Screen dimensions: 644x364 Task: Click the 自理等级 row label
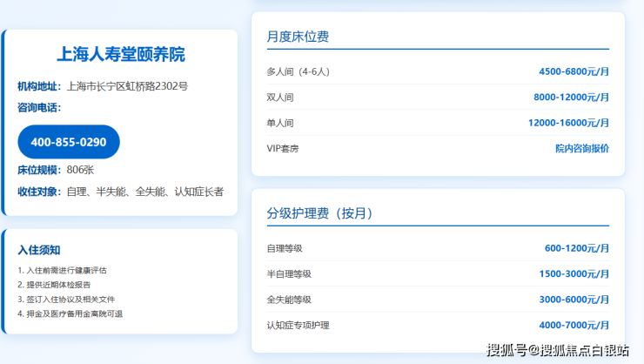[285, 248]
